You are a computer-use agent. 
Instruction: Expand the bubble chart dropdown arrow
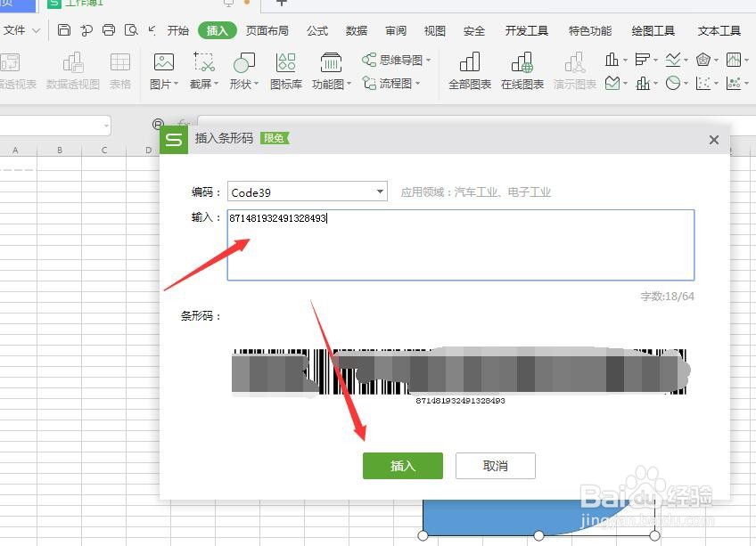click(747, 84)
